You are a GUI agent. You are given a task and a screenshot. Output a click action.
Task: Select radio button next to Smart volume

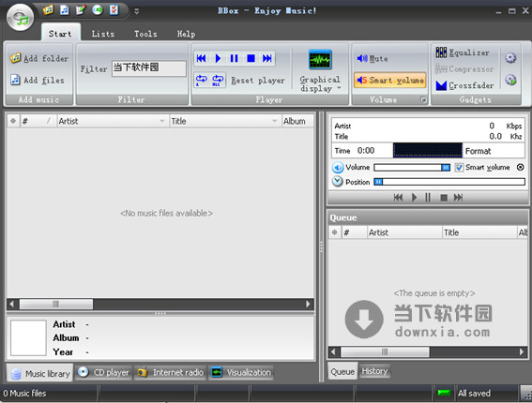click(x=520, y=167)
